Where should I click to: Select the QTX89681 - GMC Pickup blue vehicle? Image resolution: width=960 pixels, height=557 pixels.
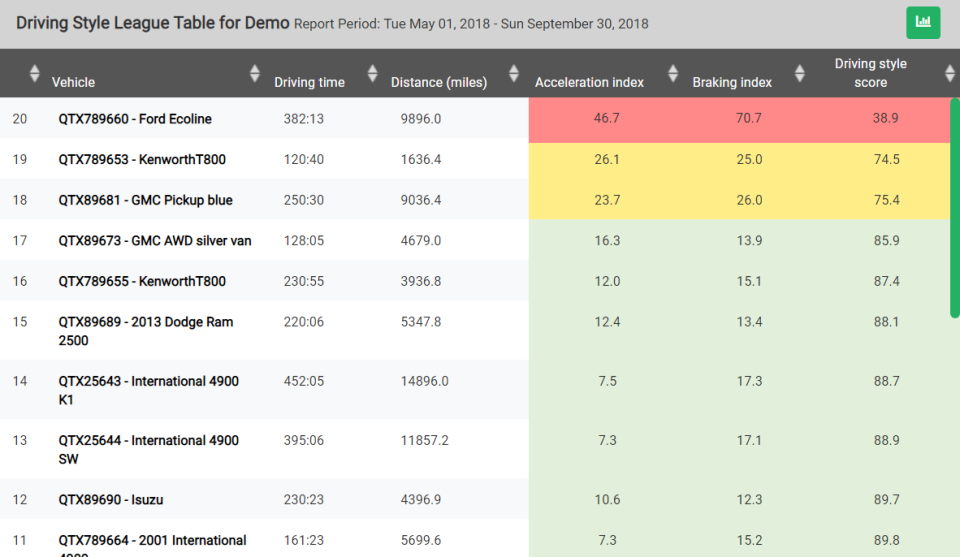pos(145,200)
